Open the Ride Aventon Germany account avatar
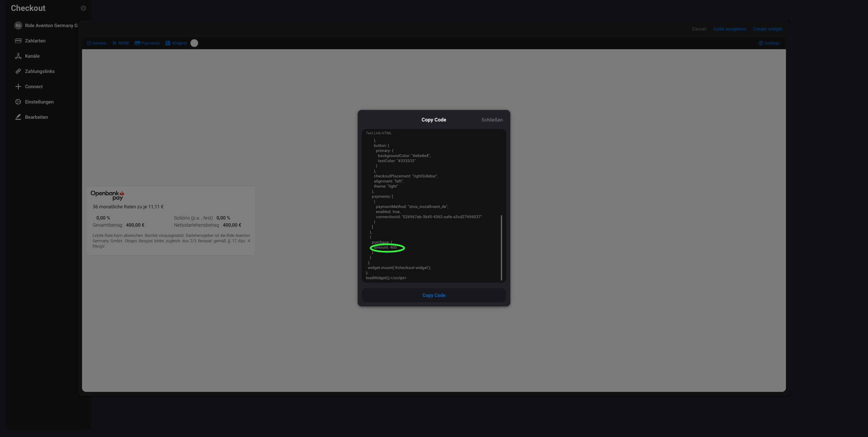 (18, 25)
